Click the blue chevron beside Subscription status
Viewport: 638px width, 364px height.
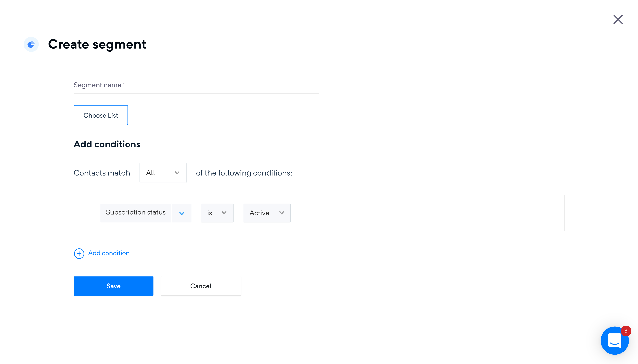[x=182, y=213]
